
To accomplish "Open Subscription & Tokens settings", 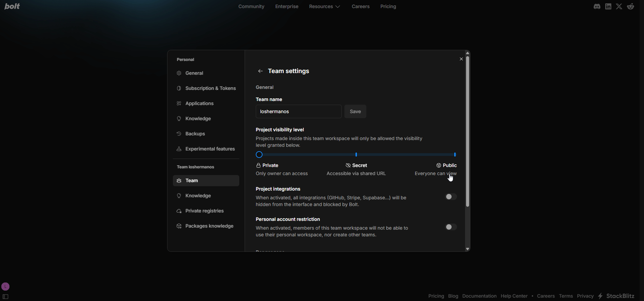I will [x=206, y=88].
